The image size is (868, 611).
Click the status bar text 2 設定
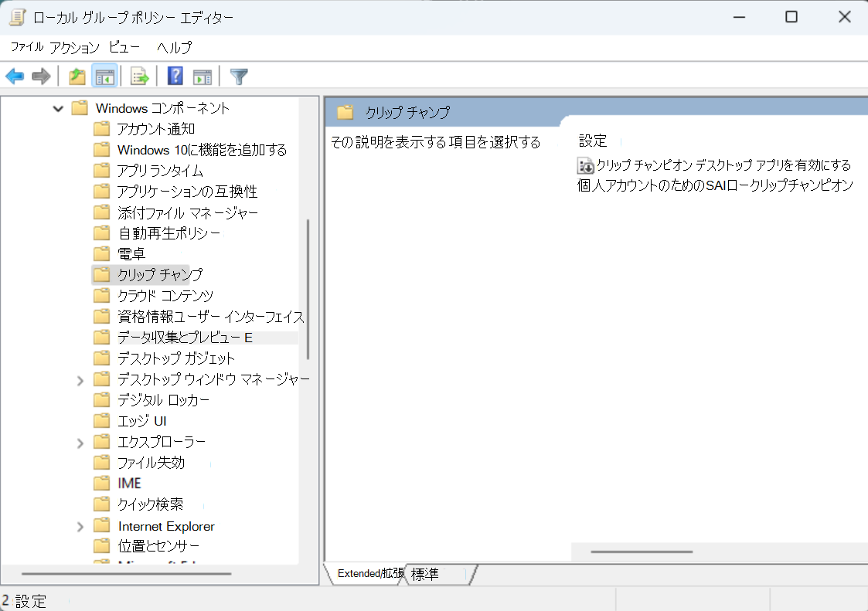(25, 601)
